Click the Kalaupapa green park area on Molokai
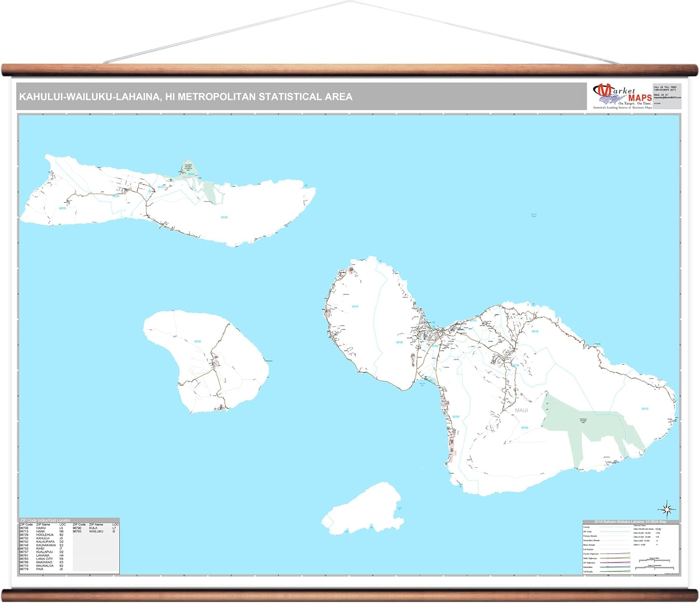700x603 pixels. click(188, 168)
